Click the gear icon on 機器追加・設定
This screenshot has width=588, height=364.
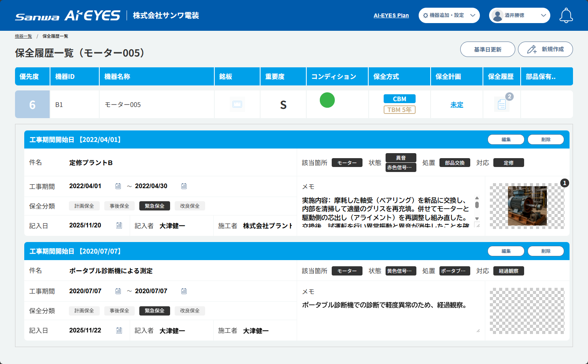pos(426,15)
